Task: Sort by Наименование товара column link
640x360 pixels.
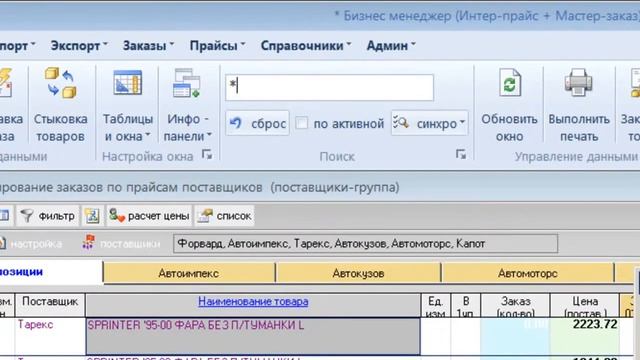Action: tap(253, 301)
